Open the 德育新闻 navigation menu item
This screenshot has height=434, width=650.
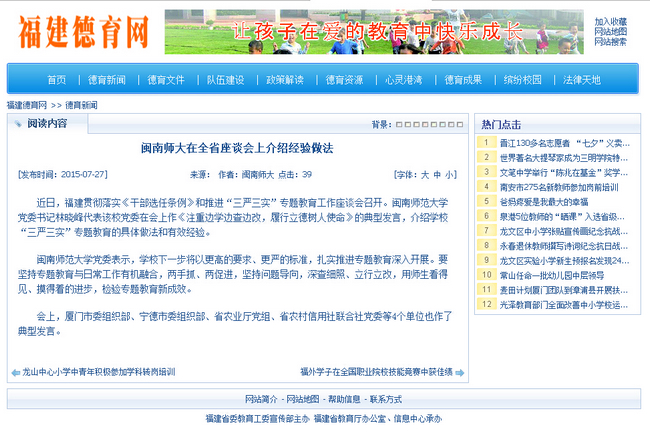pos(107,79)
